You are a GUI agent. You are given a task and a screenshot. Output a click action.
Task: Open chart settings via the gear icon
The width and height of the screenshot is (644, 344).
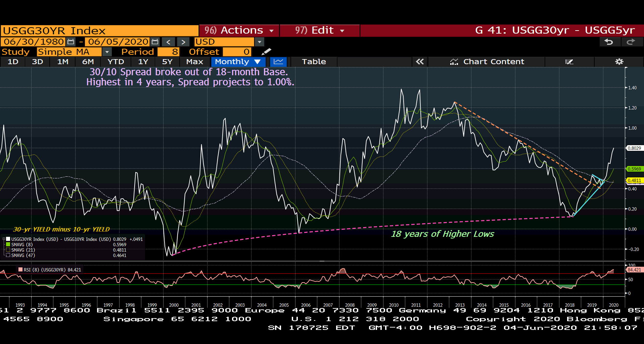pyautogui.click(x=619, y=61)
